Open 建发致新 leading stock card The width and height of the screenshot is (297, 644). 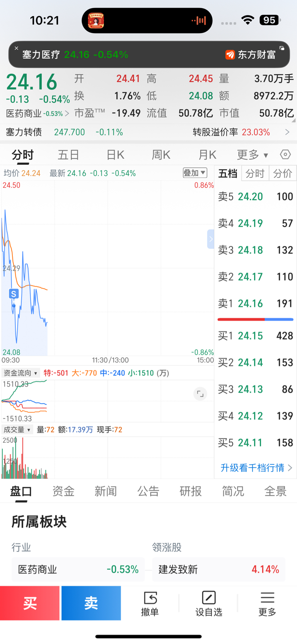219,569
